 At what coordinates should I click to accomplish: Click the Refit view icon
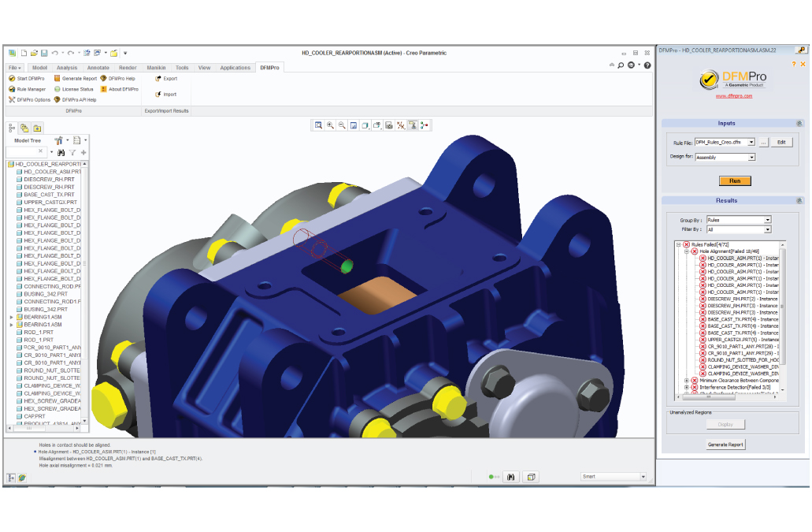point(318,125)
